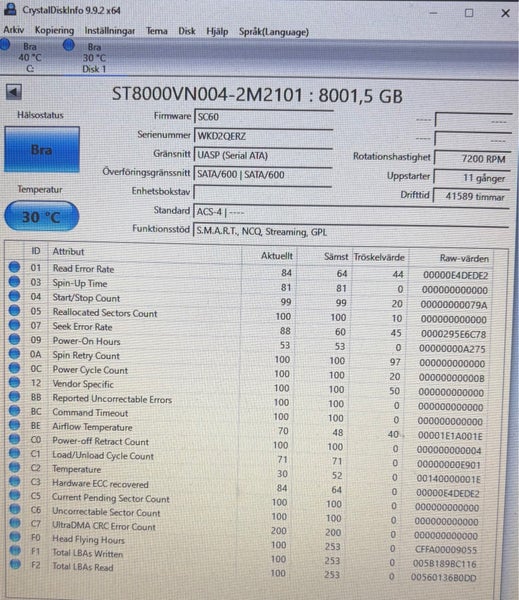Screen dimensions: 519x600
Task: Open the Disk menu
Action: click(187, 31)
